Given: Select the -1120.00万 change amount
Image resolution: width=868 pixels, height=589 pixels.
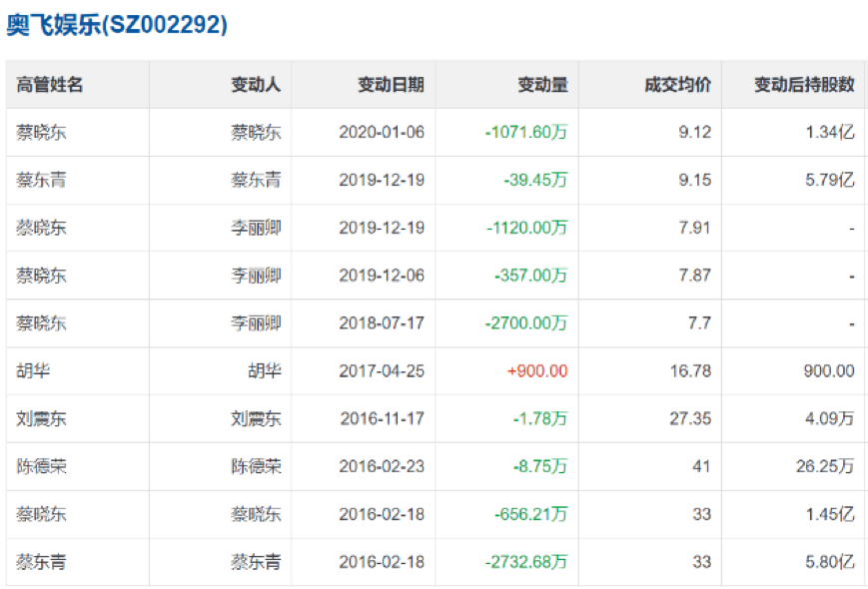Looking at the screenshot, I should tap(527, 228).
